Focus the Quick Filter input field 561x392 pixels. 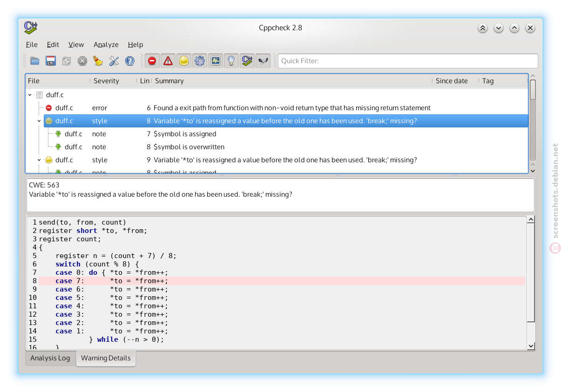click(x=408, y=61)
